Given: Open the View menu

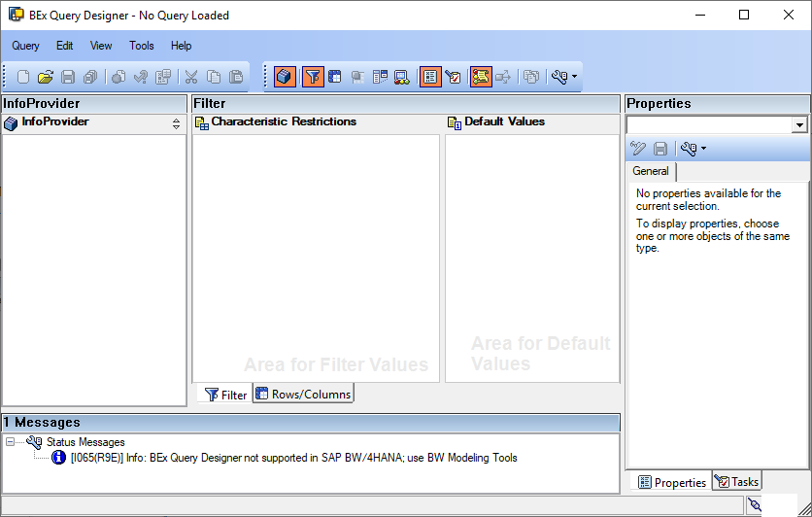Looking at the screenshot, I should pos(101,46).
